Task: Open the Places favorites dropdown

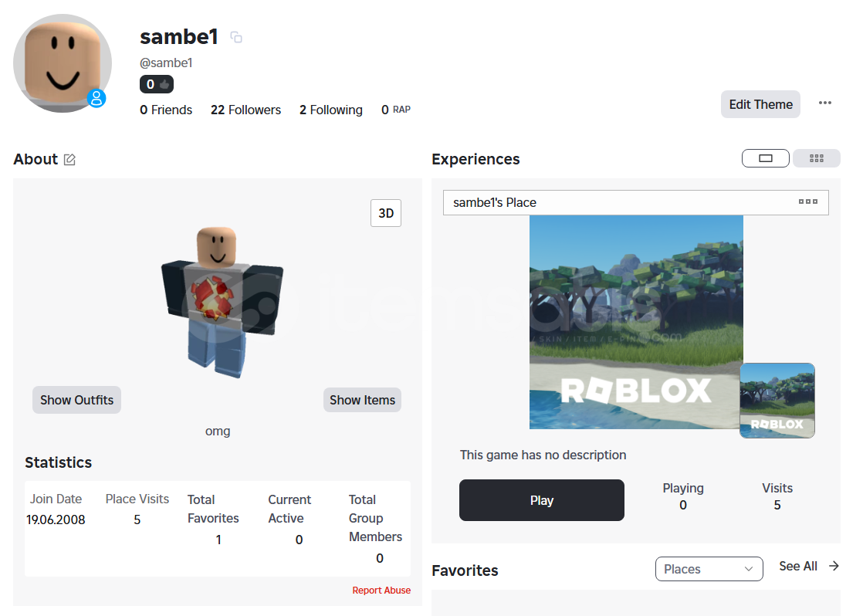Action: [709, 569]
